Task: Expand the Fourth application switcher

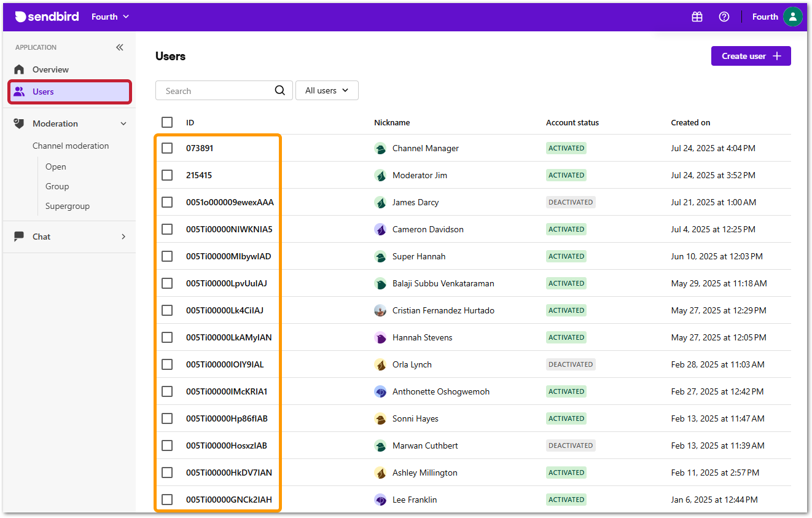Action: (x=111, y=17)
